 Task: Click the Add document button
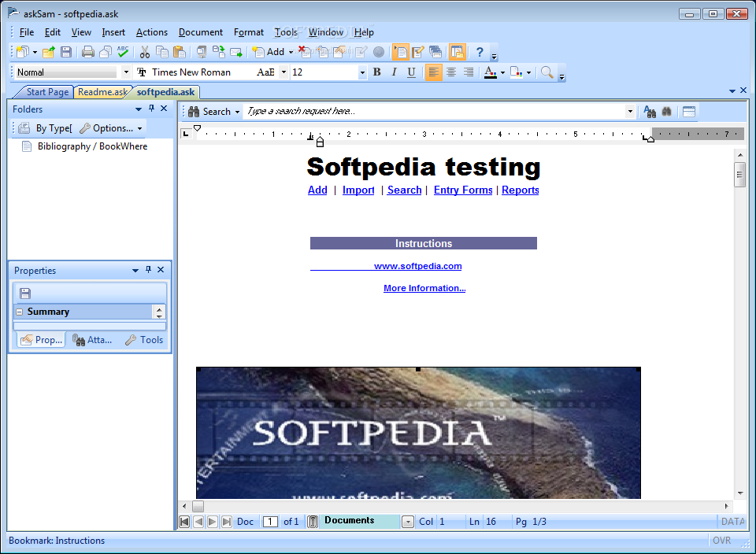tap(269, 52)
